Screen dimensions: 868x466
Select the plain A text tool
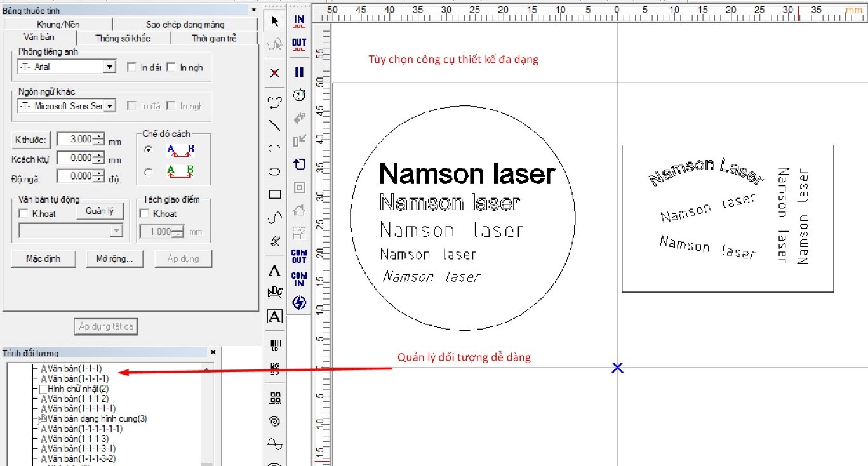click(x=274, y=271)
